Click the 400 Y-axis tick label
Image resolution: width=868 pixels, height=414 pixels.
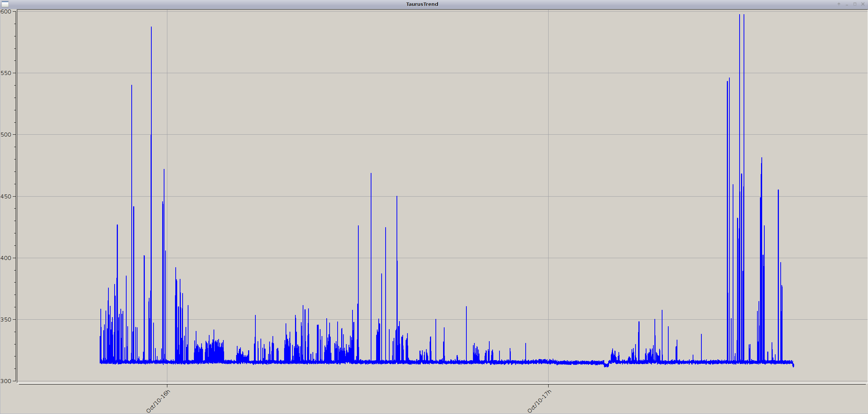tap(6, 258)
